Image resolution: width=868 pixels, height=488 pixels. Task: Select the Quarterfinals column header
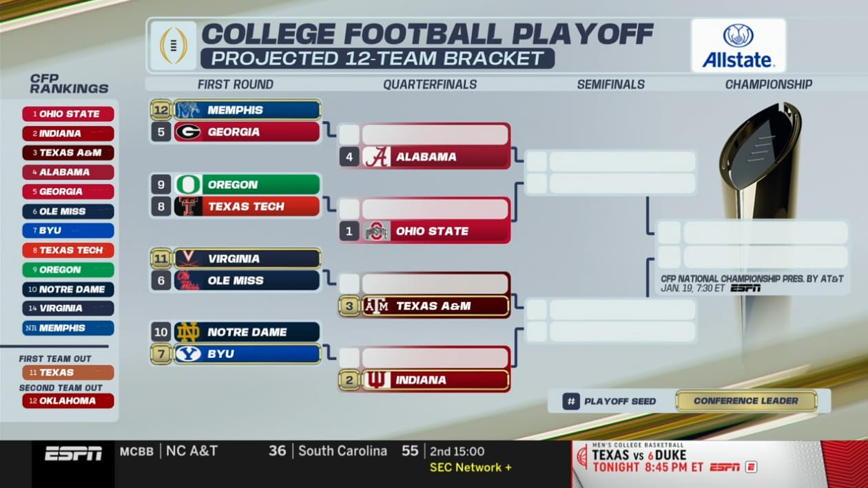[430, 85]
